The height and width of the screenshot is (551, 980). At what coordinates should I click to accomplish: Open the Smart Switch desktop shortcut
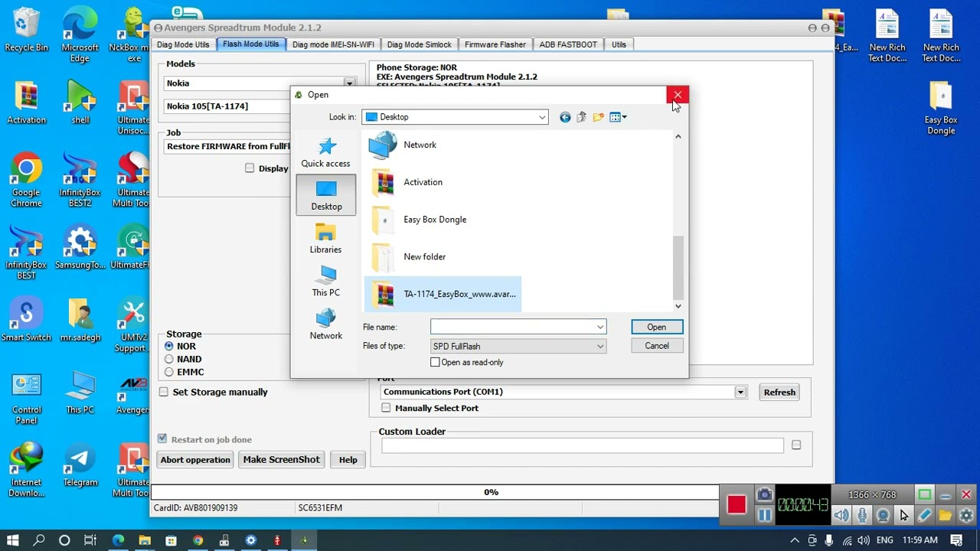pos(27,319)
